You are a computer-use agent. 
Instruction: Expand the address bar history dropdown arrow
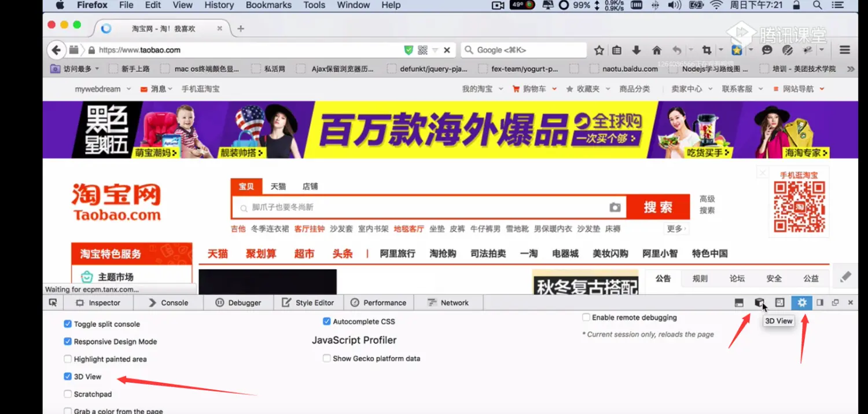coord(435,50)
